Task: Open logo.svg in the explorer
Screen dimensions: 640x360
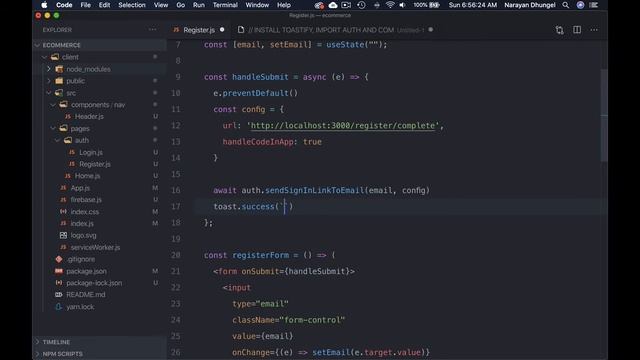Action: pyautogui.click(x=83, y=235)
